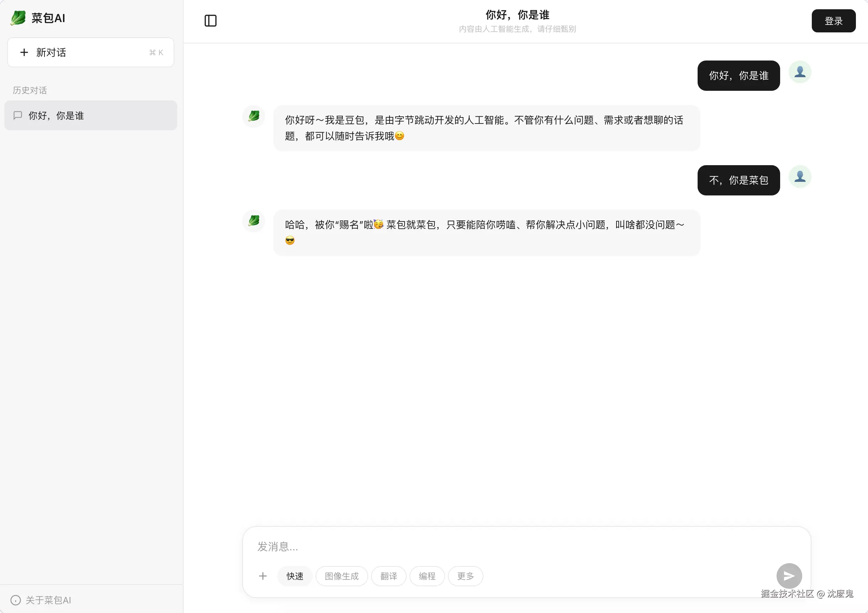Toggle the sidebar panel icon
The image size is (868, 613).
211,21
